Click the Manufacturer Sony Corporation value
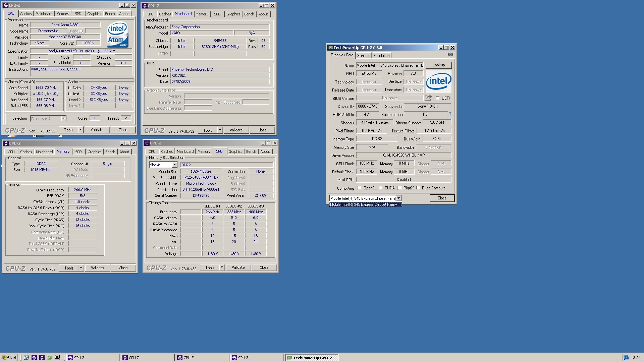The width and height of the screenshot is (644, 362). pos(220,27)
